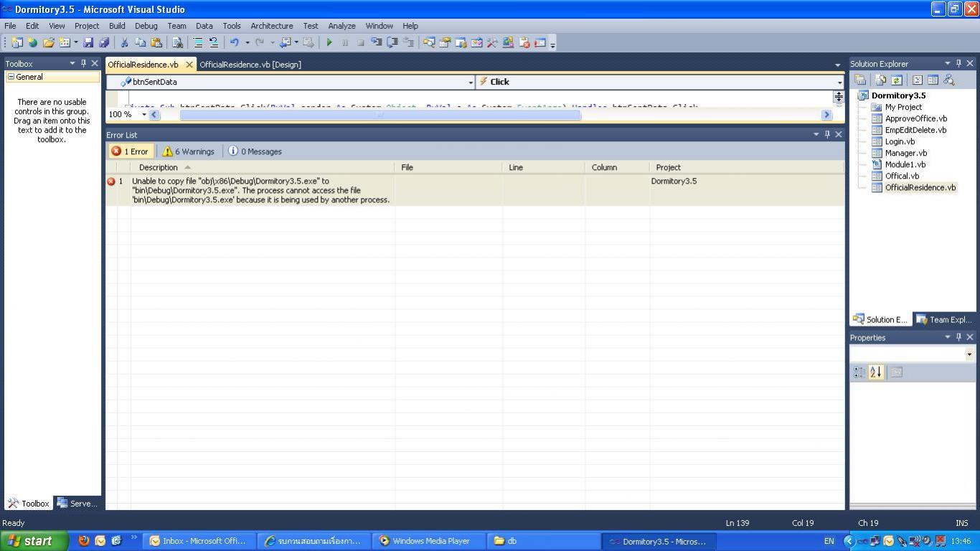Screen dimensions: 980x551
Task: Open the Build menu
Action: click(117, 25)
